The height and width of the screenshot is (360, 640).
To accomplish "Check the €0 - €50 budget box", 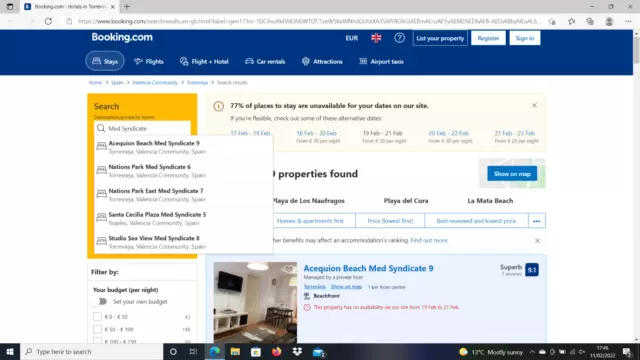I will coord(97,317).
